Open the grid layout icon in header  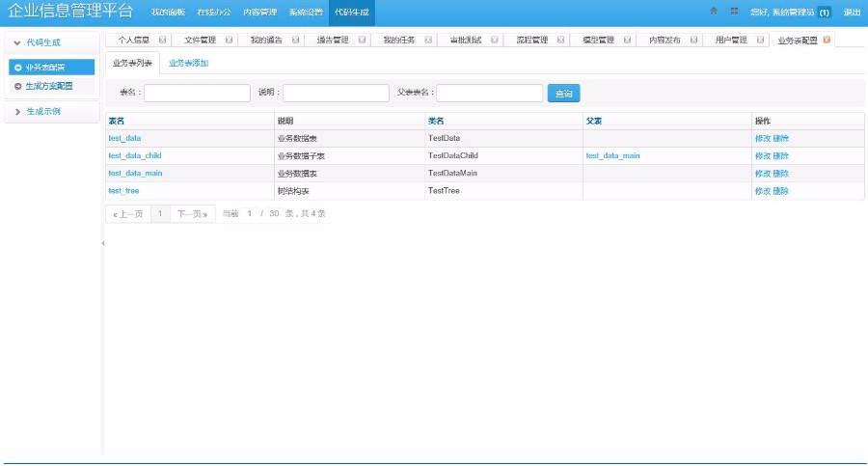pos(735,11)
